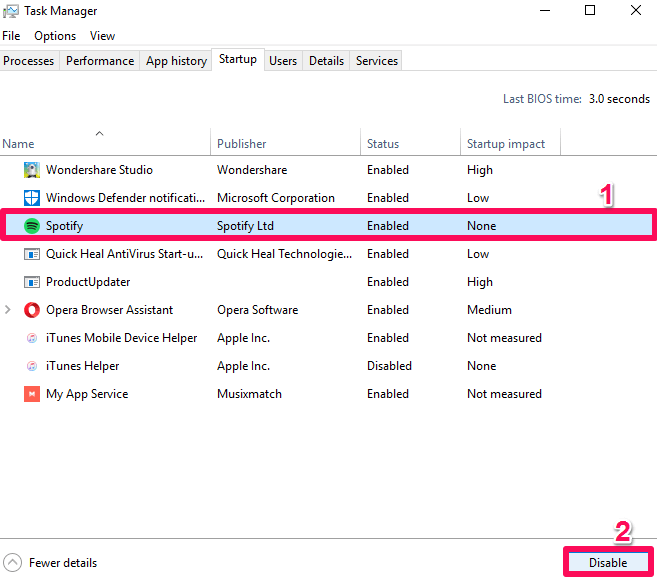Click the green Spotify icon
The image size is (657, 578).
pos(32,226)
